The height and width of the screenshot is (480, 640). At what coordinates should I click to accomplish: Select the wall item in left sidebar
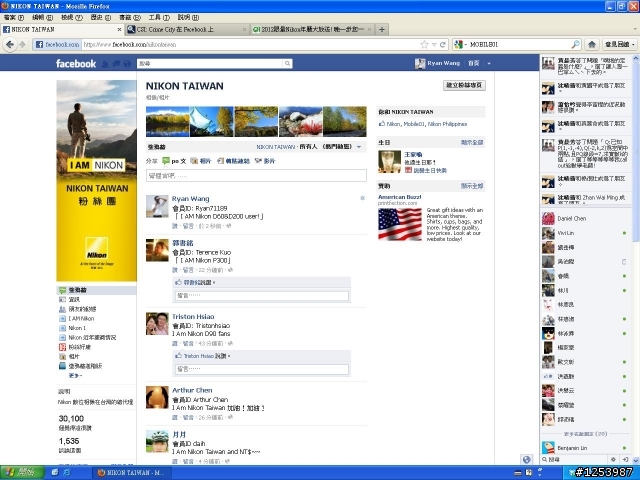[77, 290]
